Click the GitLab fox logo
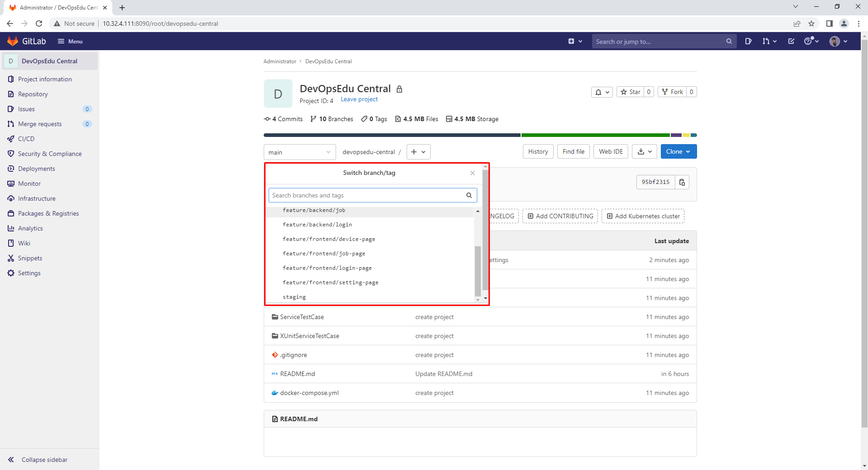 coord(13,41)
